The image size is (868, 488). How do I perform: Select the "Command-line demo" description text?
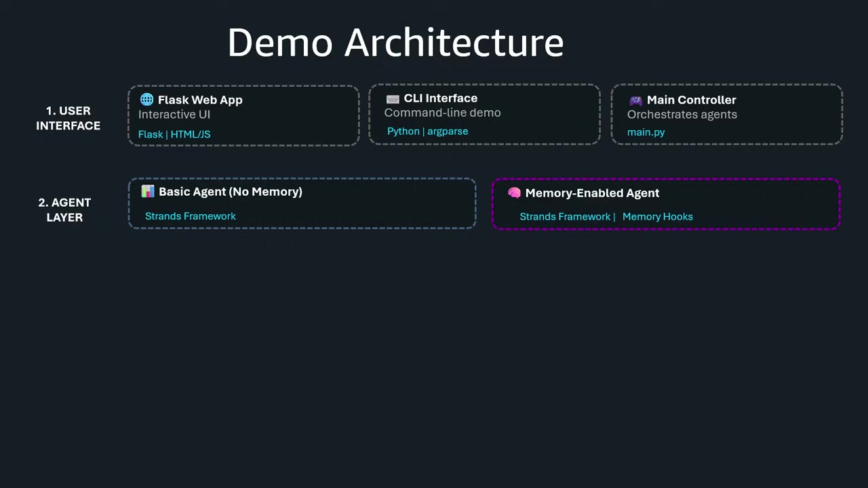click(x=442, y=113)
